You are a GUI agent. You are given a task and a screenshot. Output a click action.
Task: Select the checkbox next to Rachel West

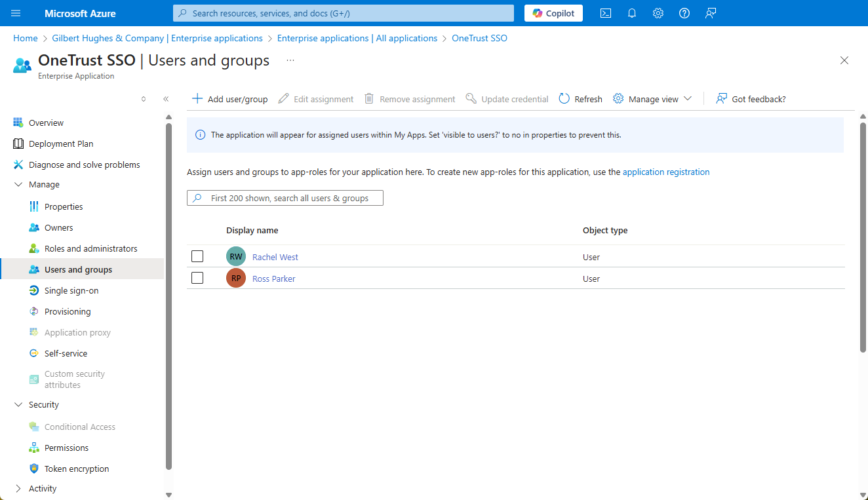click(x=197, y=256)
